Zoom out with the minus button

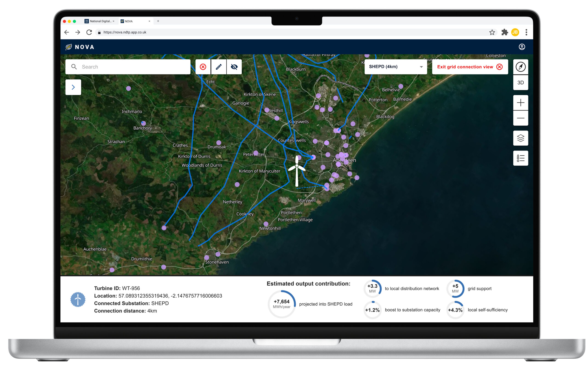pyautogui.click(x=520, y=118)
